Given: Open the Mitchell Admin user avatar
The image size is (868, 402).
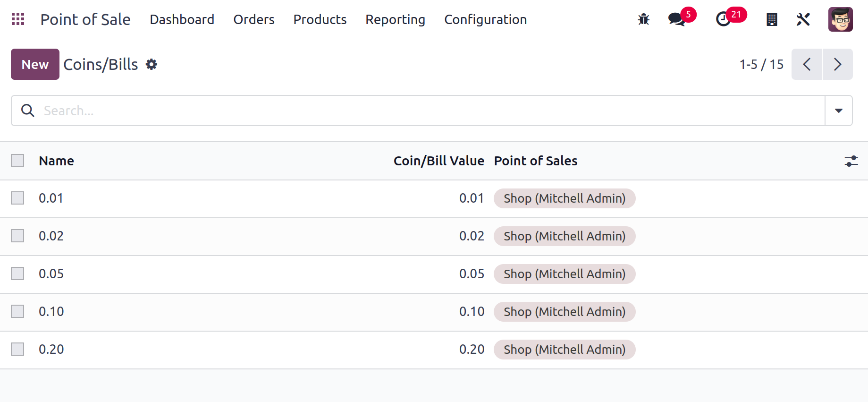Looking at the screenshot, I should [x=841, y=19].
